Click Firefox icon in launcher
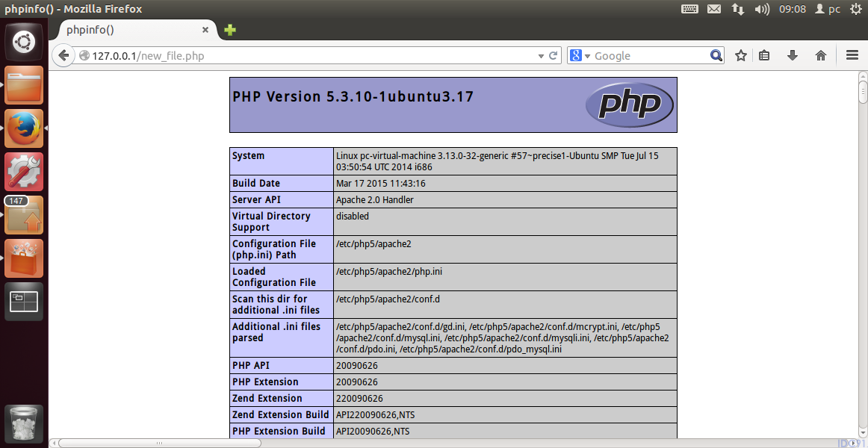This screenshot has width=868, height=448. click(24, 128)
